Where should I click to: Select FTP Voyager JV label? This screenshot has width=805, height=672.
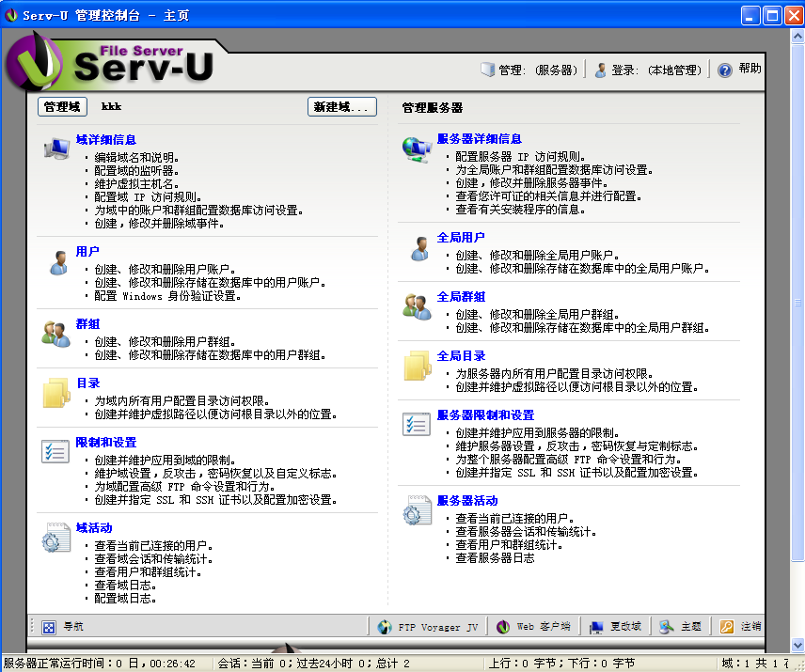point(437,627)
